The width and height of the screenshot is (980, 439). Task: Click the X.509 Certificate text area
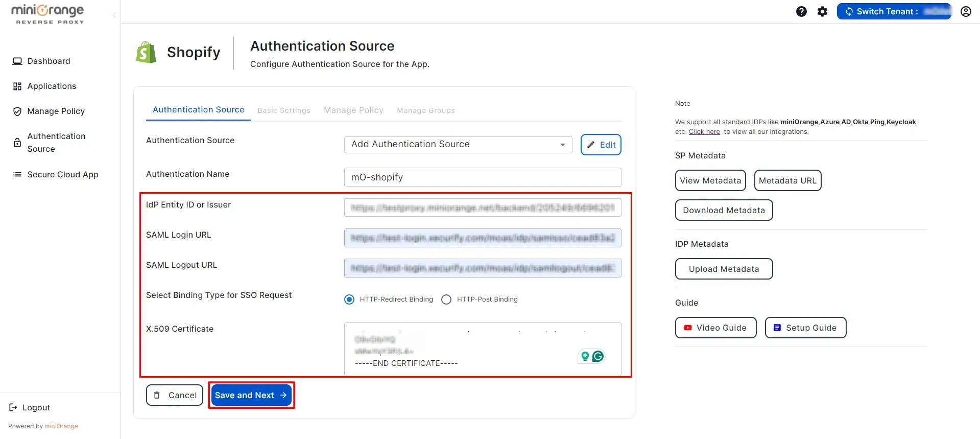pos(483,349)
